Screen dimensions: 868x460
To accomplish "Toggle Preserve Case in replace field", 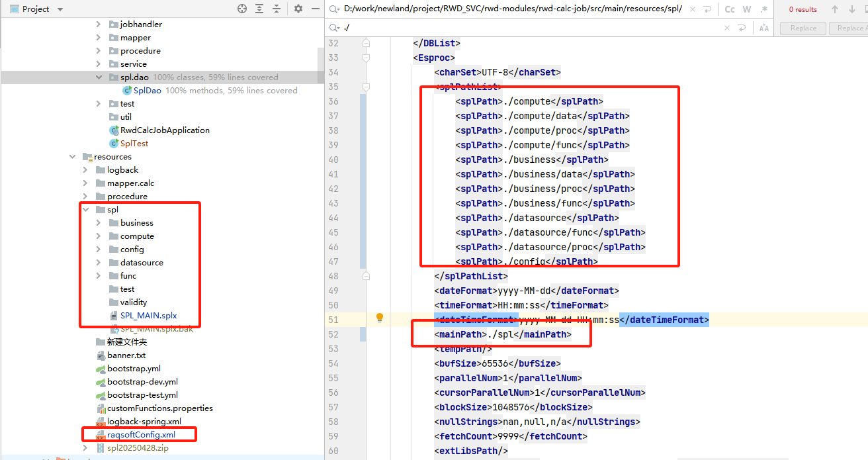I will point(763,28).
